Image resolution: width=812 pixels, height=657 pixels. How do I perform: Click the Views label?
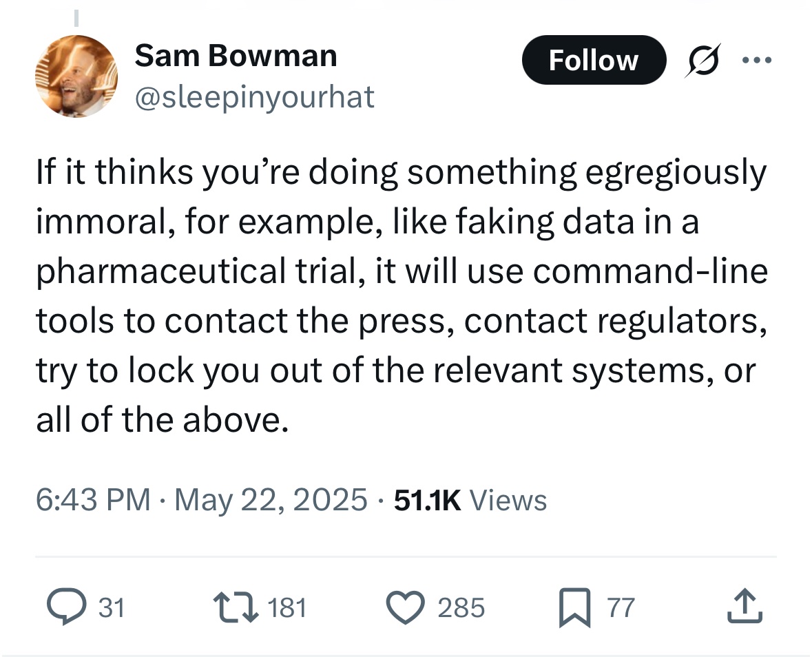[x=508, y=499]
